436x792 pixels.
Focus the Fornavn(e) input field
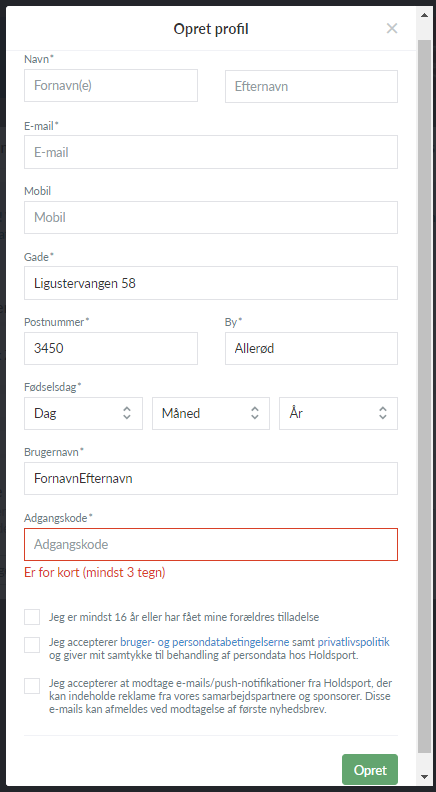pyautogui.click(x=111, y=85)
